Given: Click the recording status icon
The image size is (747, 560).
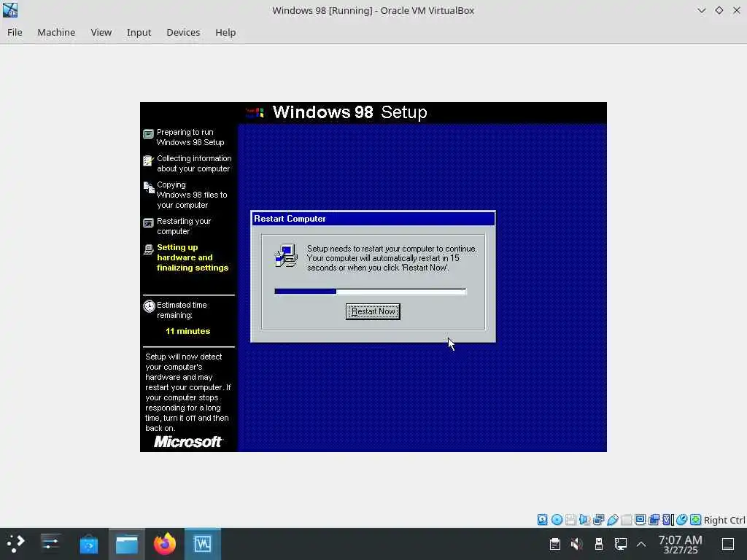Looking at the screenshot, I should point(654,519).
